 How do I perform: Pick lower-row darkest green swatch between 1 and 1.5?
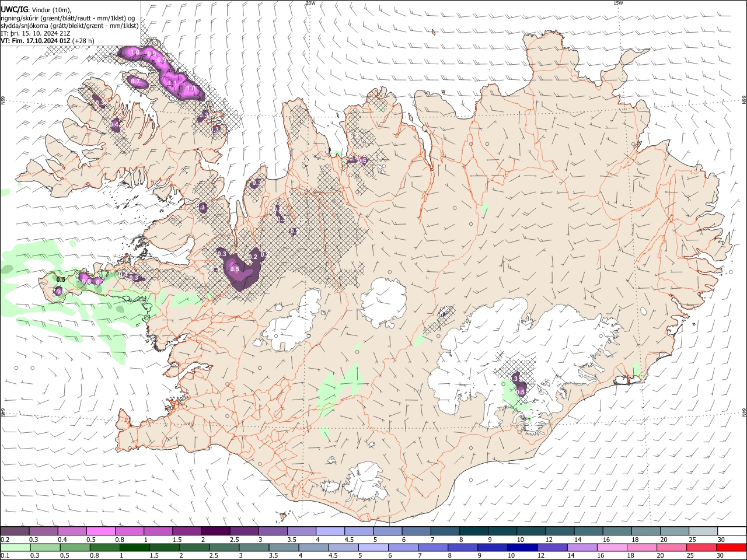click(x=134, y=547)
